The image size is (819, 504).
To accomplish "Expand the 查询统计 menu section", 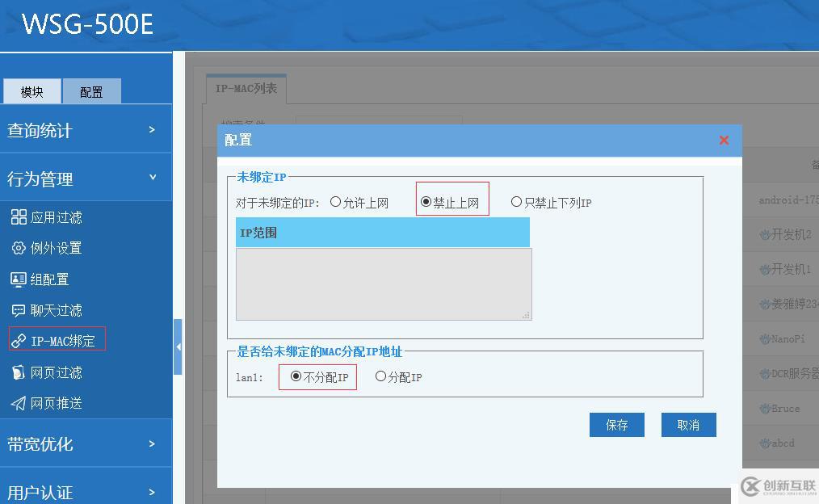I will (86, 129).
